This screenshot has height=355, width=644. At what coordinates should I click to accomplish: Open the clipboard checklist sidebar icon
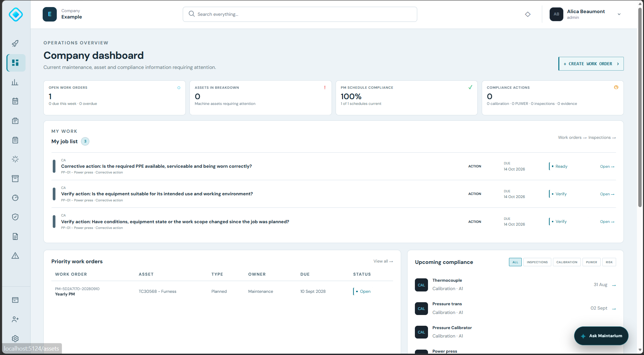(x=15, y=140)
